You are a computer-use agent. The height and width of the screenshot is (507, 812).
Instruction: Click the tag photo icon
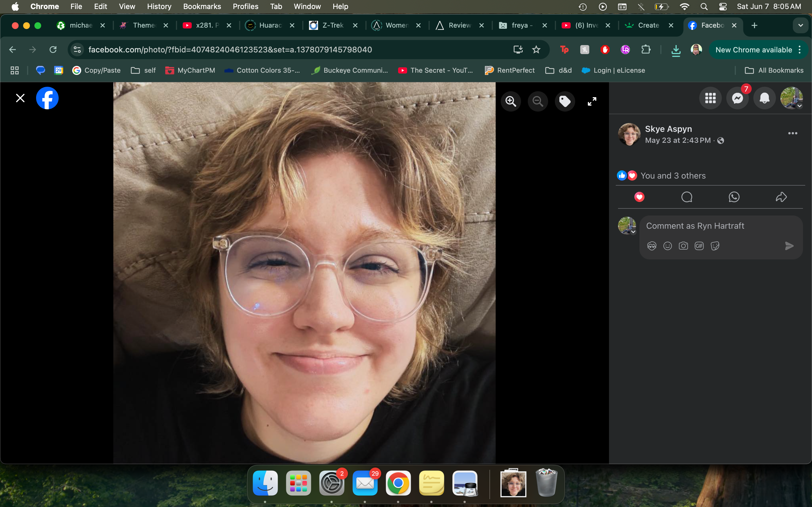point(565,101)
